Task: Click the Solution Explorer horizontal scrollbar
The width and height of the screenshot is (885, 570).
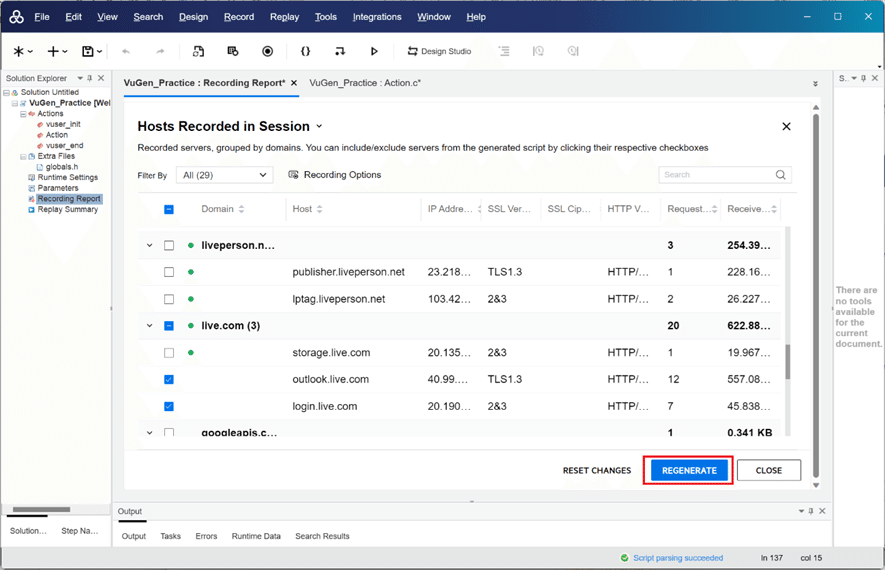Action: [x=41, y=510]
